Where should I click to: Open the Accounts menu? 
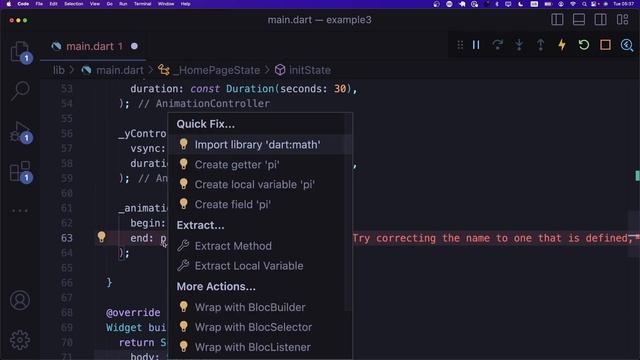point(20,300)
